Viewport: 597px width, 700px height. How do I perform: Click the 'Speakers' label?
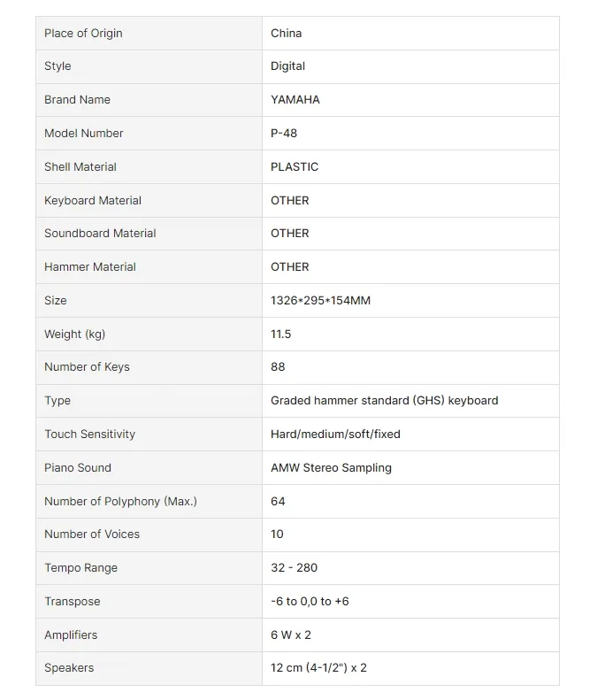tap(69, 668)
